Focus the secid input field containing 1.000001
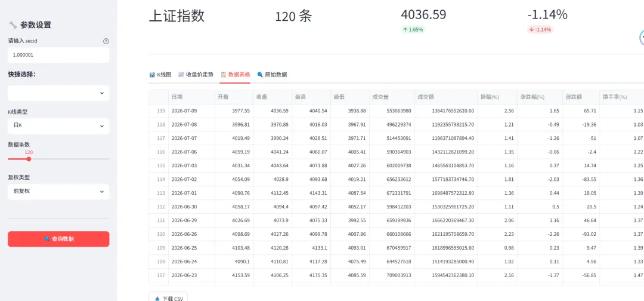 click(x=58, y=55)
